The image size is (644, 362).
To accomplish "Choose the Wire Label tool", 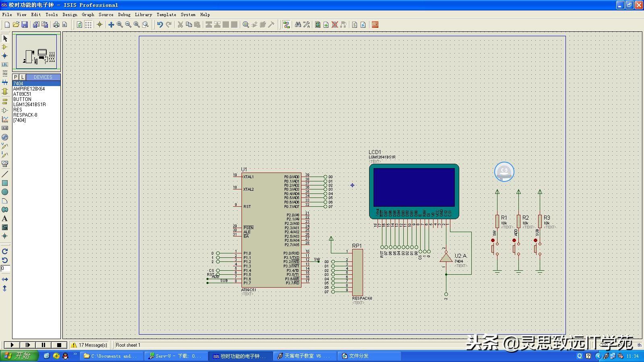I will 5,65.
